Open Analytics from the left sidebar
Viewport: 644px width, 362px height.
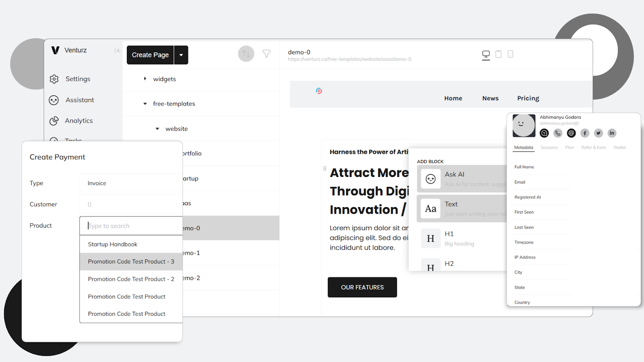(78, 121)
